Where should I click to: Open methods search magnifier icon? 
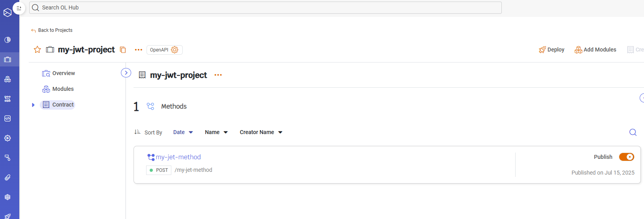click(x=633, y=132)
